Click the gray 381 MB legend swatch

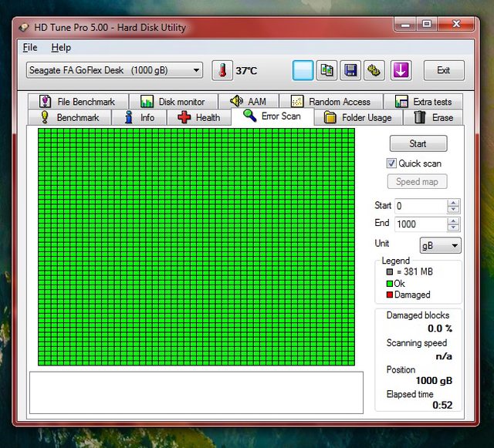390,271
